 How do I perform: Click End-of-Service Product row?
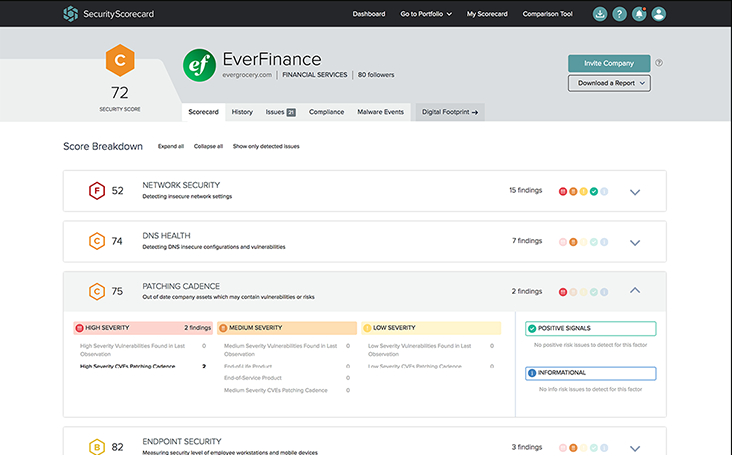pos(287,378)
